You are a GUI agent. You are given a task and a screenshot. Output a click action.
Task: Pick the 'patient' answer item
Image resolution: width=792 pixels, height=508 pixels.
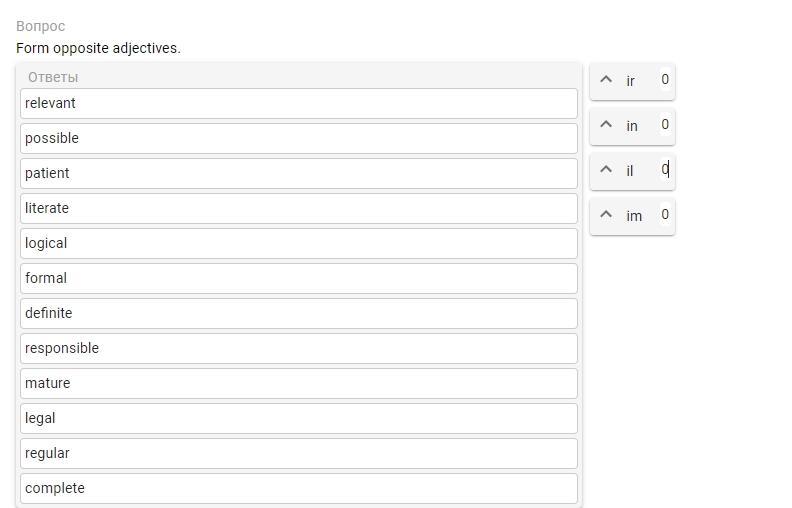[298, 173]
